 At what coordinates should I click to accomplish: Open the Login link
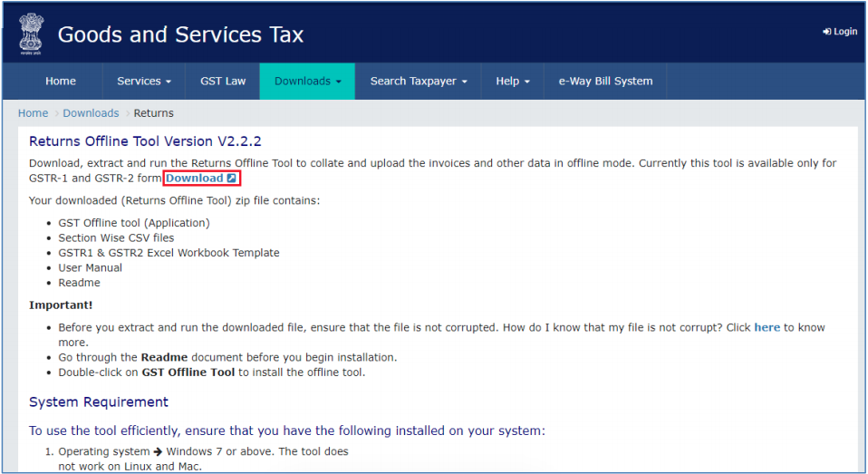[840, 32]
